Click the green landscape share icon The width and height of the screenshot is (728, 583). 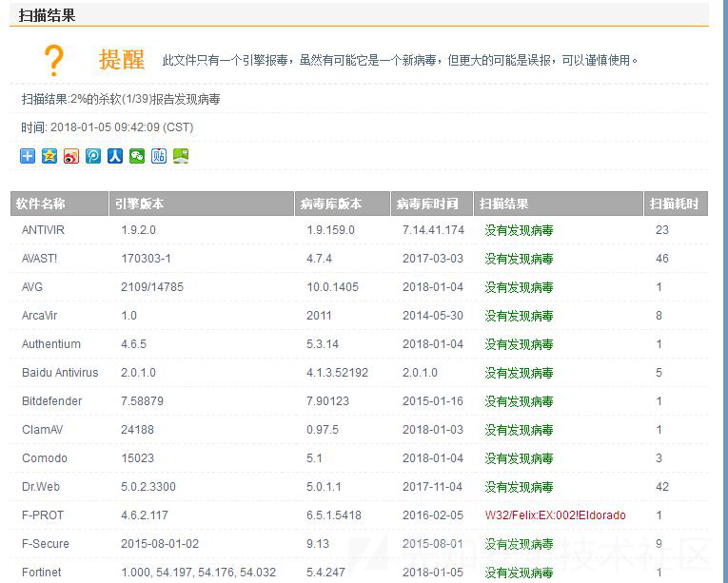point(181,156)
